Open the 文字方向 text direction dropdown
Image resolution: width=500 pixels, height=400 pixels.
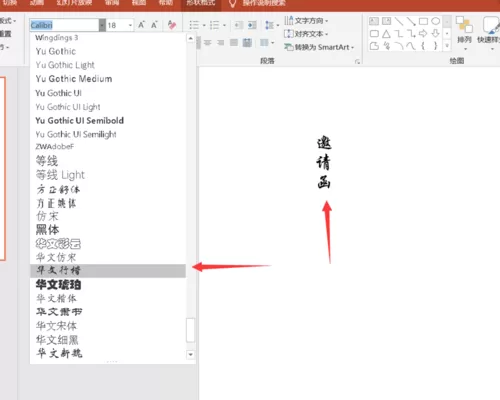306,21
